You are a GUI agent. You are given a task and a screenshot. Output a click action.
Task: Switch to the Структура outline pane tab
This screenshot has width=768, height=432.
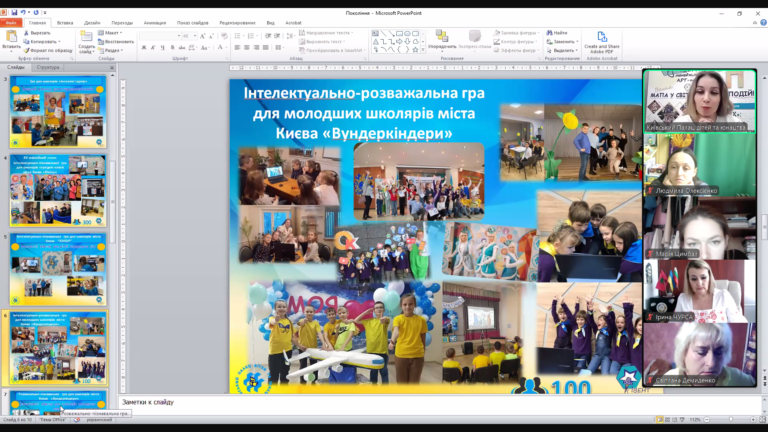[x=48, y=68]
